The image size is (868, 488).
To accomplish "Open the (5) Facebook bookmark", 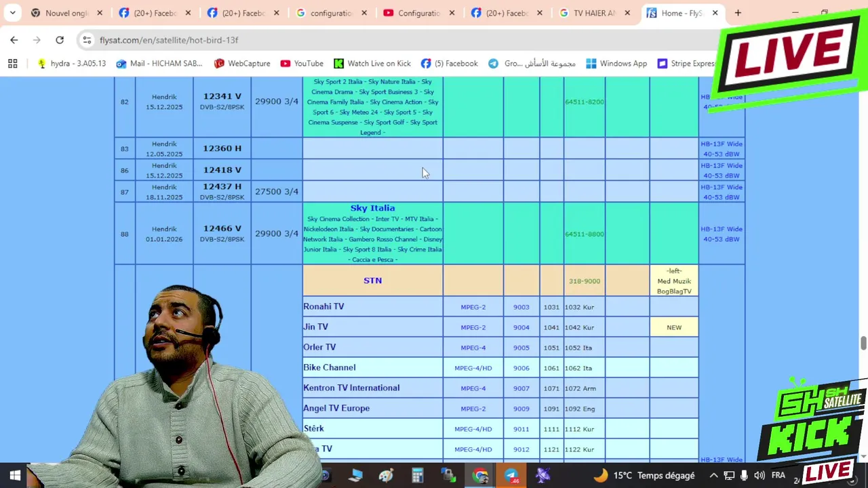I will point(449,63).
